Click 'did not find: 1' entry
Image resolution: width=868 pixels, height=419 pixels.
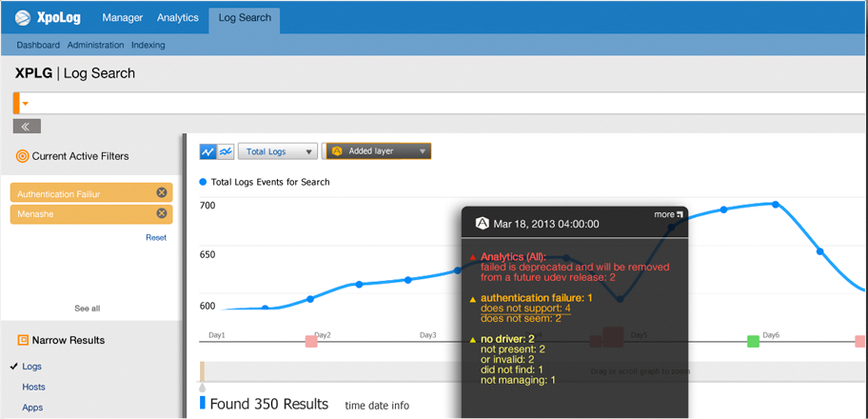point(511,369)
